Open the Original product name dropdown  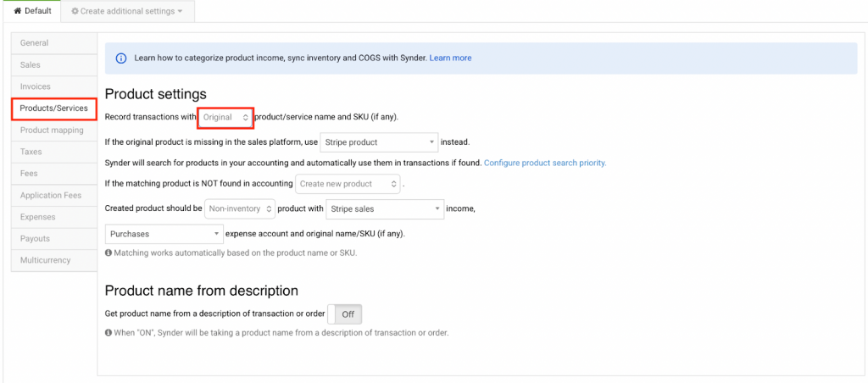225,117
